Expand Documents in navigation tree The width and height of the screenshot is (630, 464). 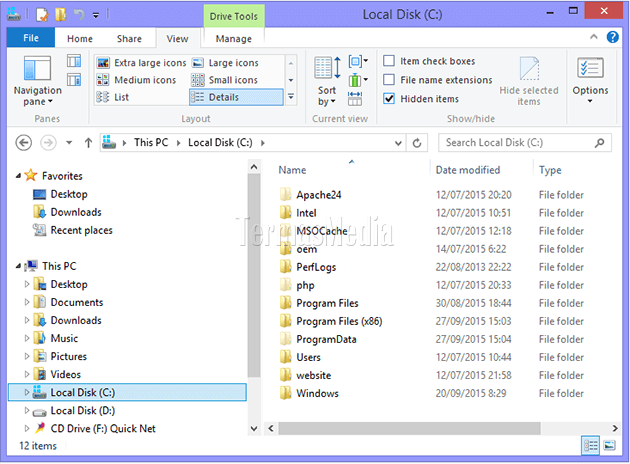coord(27,302)
